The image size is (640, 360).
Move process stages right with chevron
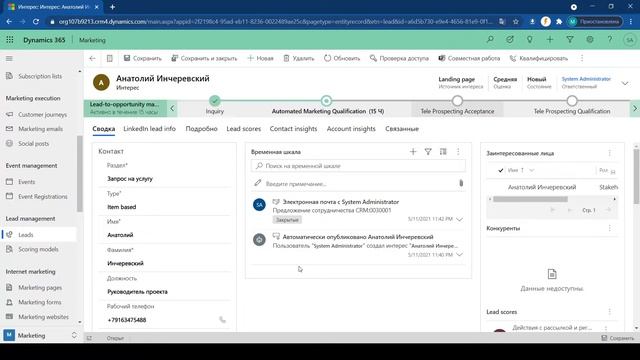click(x=635, y=108)
